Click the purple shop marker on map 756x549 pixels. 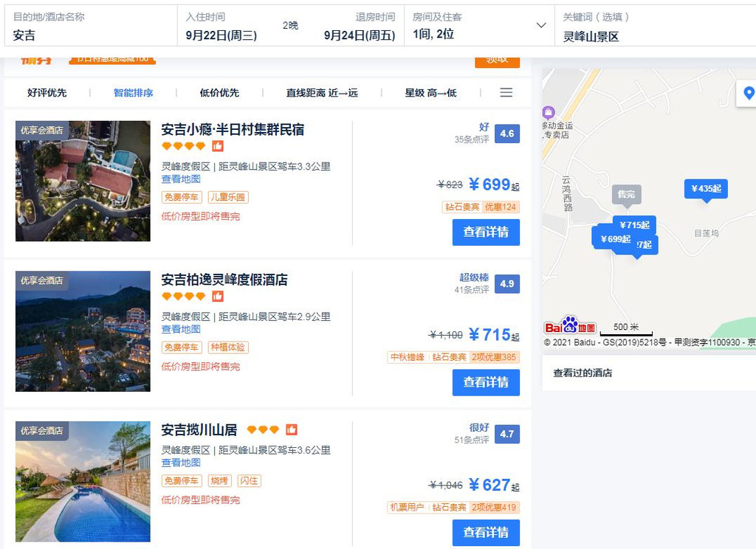click(549, 113)
